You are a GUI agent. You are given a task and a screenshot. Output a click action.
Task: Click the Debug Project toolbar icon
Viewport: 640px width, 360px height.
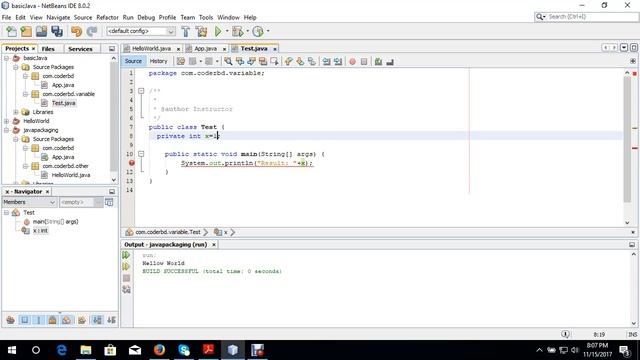tap(237, 31)
